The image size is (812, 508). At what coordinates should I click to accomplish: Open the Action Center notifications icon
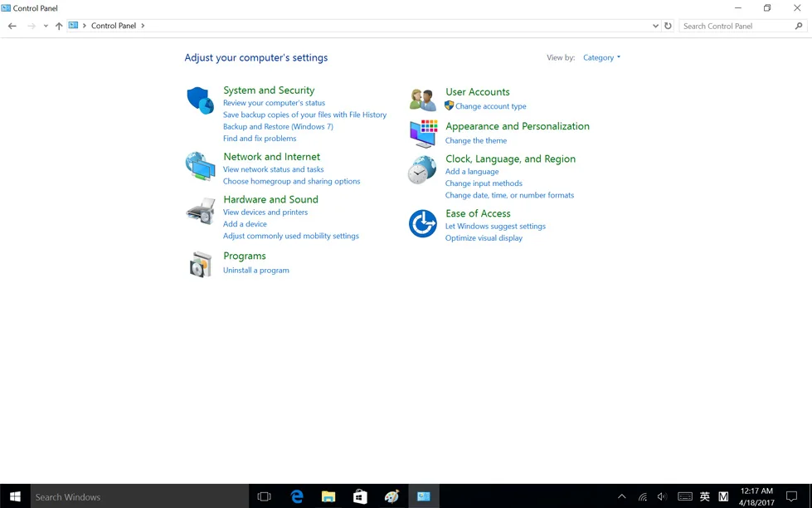click(792, 496)
